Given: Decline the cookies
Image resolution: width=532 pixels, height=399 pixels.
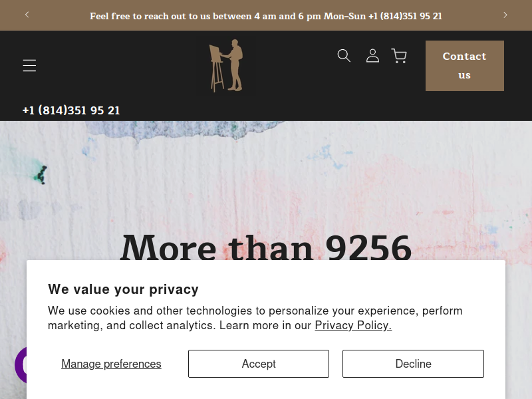Looking at the screenshot, I should [x=413, y=364].
